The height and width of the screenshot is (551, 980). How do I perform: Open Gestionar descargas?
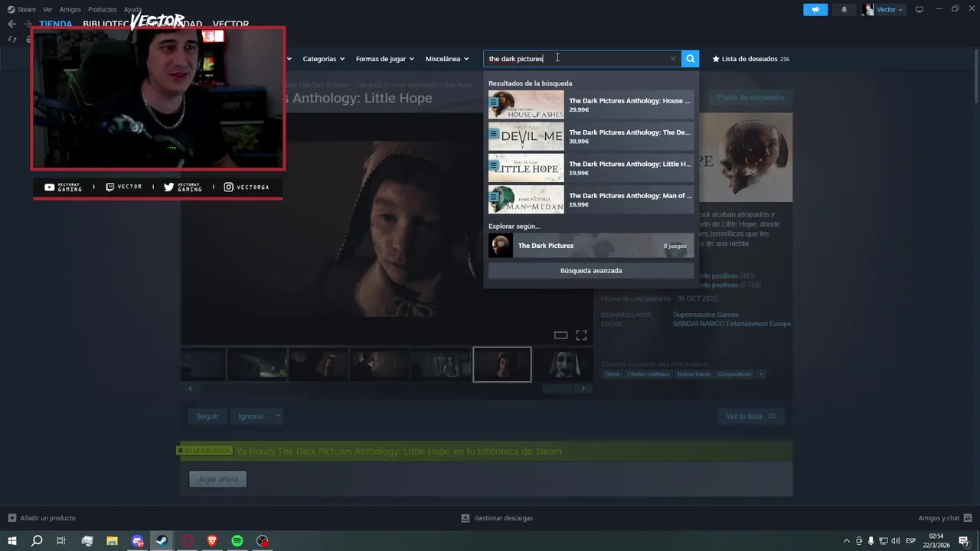(497, 518)
